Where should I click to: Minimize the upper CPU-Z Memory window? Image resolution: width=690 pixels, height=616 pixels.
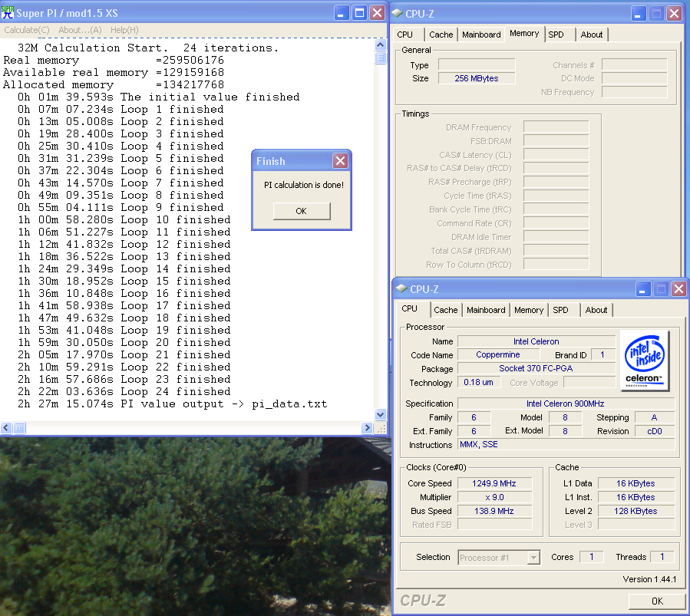638,14
